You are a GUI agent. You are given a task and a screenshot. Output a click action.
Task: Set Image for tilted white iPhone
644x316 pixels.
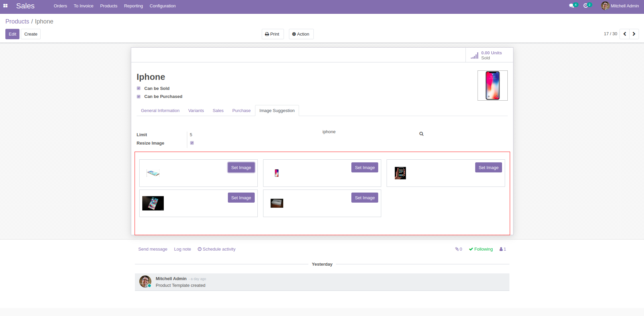(x=241, y=167)
